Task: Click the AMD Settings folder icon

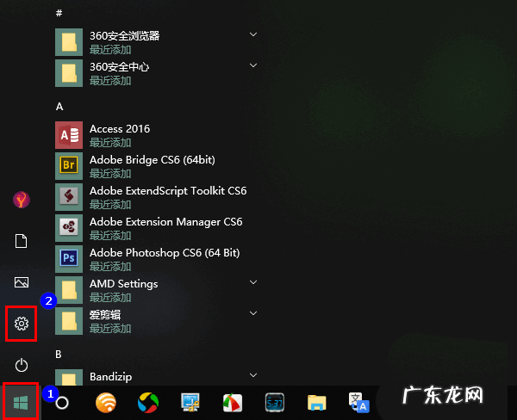Action: (69, 290)
